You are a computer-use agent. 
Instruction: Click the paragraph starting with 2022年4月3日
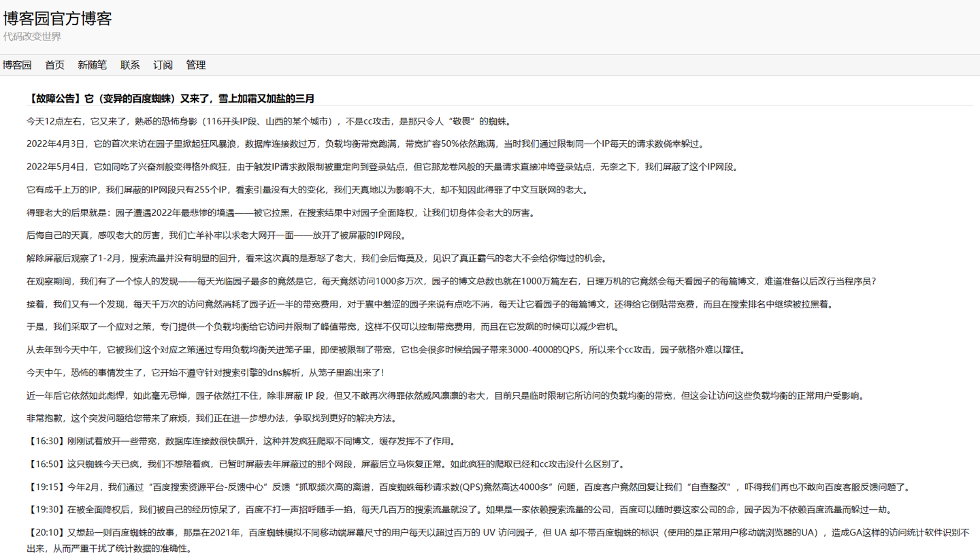[272, 144]
